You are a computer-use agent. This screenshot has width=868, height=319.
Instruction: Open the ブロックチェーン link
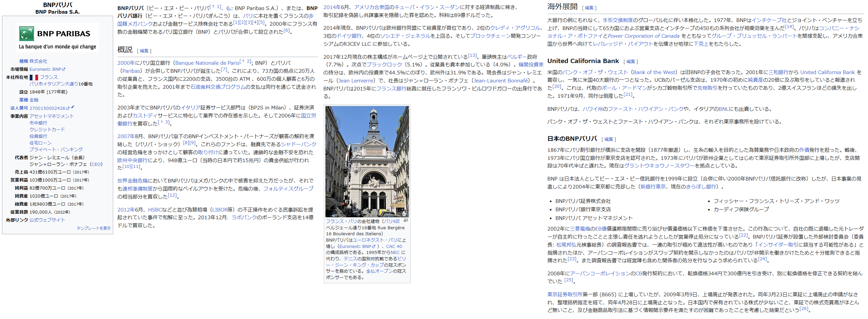[490, 36]
